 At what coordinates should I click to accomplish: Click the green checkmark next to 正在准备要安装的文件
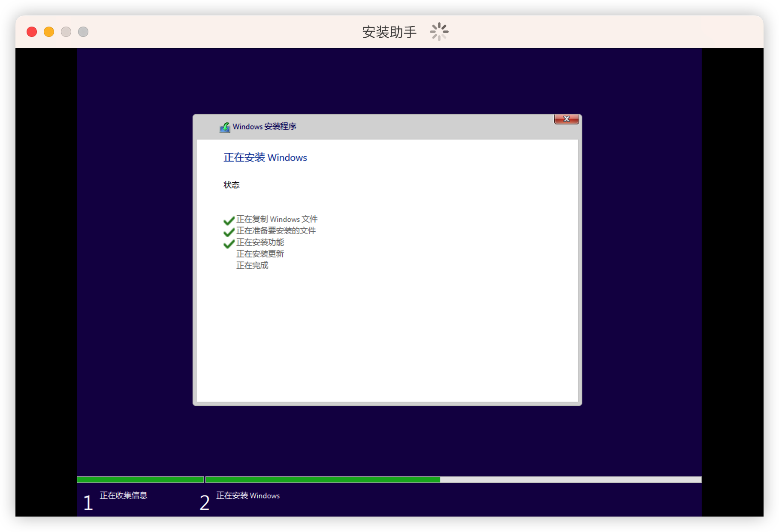[229, 232]
